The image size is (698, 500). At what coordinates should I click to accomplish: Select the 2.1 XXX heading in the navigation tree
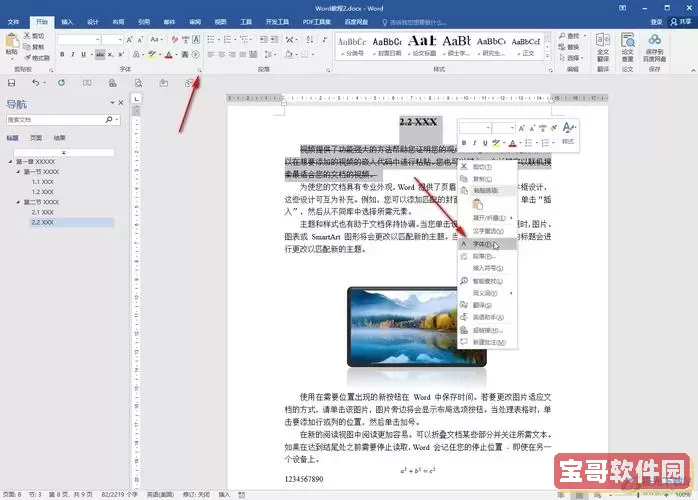coord(43,212)
